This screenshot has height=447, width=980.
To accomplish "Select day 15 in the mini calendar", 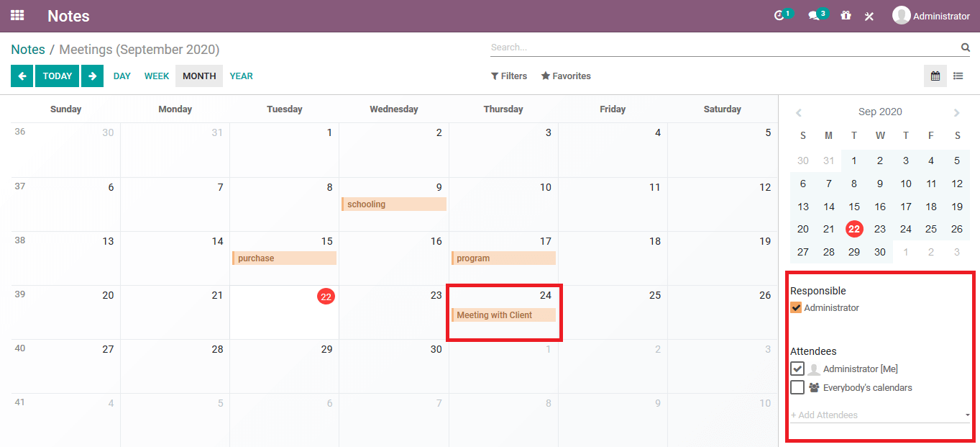I will click(854, 207).
